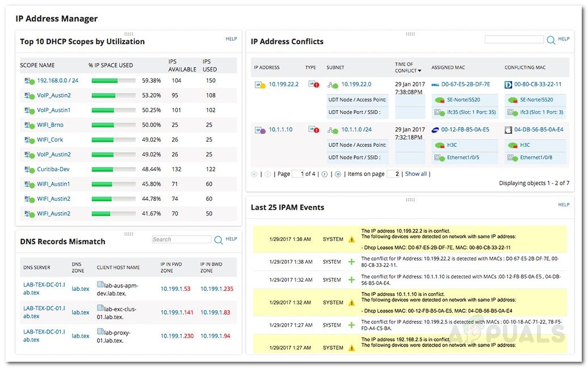The image size is (588, 368).
Task: Click HELP in the Last 25 IPAM Events panel
Action: (x=563, y=205)
